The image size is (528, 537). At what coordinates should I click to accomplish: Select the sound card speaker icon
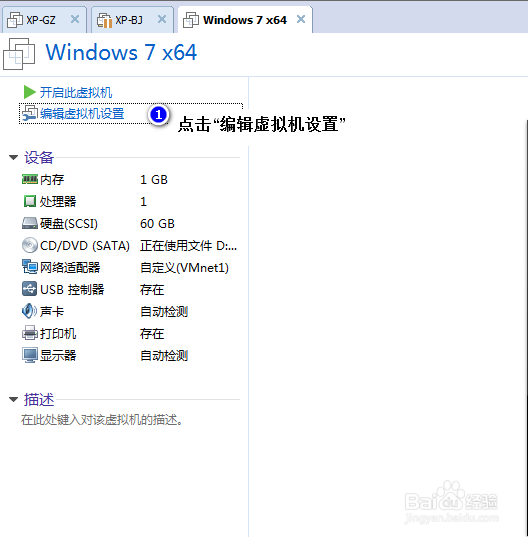tap(30, 311)
